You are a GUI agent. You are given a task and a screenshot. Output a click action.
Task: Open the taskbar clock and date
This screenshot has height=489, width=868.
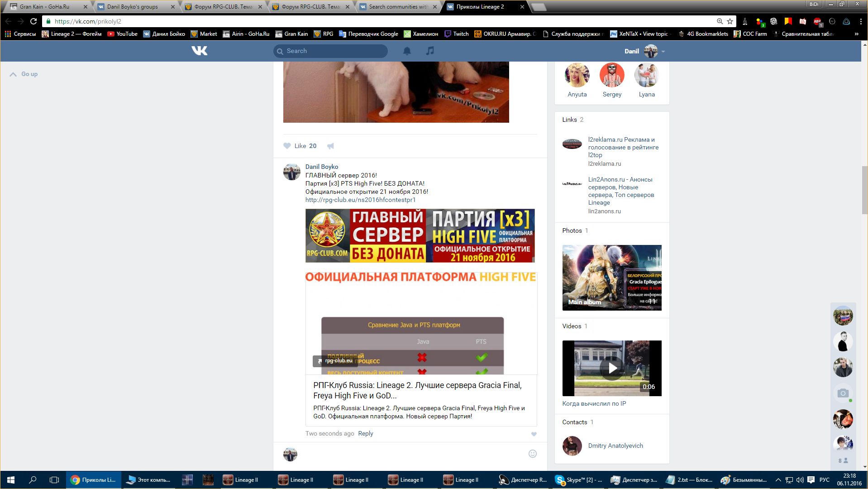(x=849, y=480)
